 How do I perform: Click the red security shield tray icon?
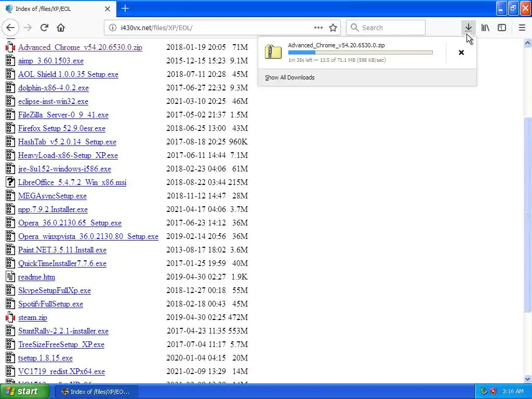click(494, 391)
